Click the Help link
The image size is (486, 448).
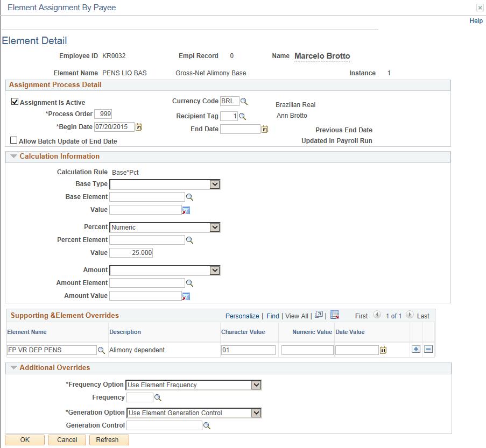coord(476,20)
